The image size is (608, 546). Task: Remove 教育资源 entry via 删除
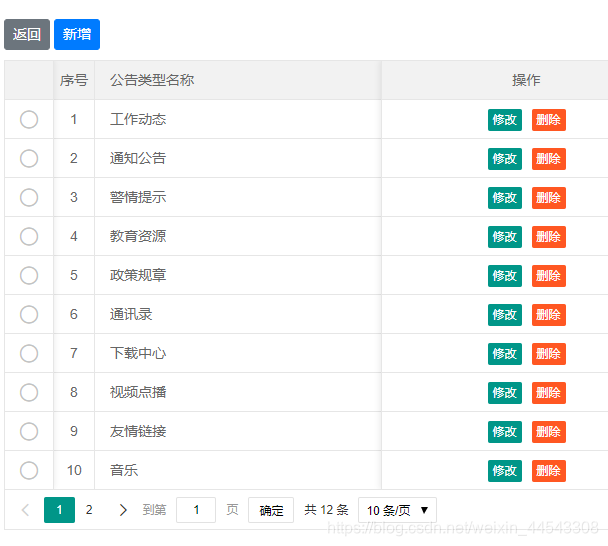(x=549, y=237)
